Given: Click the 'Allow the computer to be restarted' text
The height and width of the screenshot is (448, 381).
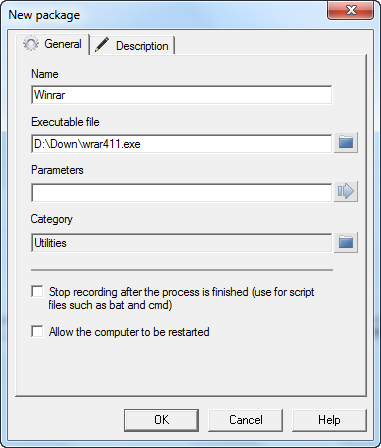Looking at the screenshot, I should [x=129, y=332].
